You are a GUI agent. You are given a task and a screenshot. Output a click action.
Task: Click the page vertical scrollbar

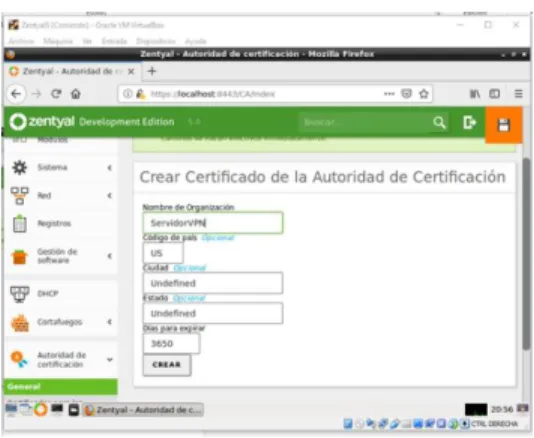pos(526,255)
